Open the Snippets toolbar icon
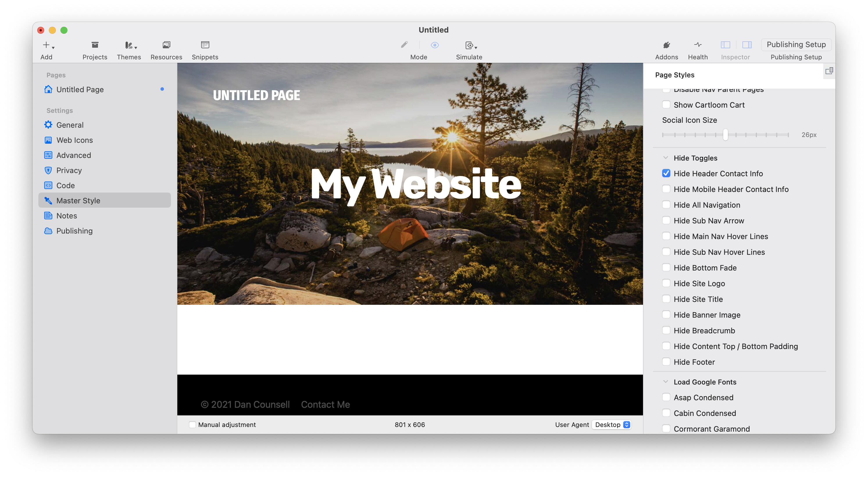This screenshot has height=477, width=868. click(x=205, y=45)
